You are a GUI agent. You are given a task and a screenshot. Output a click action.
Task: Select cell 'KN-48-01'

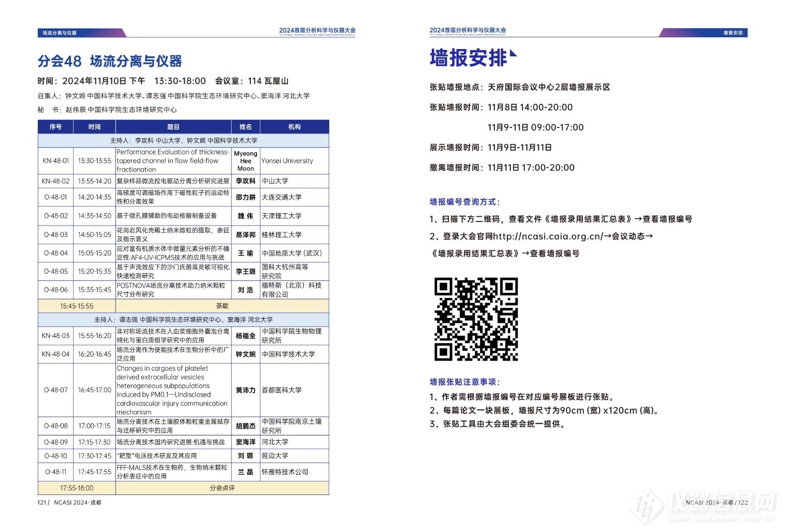tap(56, 161)
